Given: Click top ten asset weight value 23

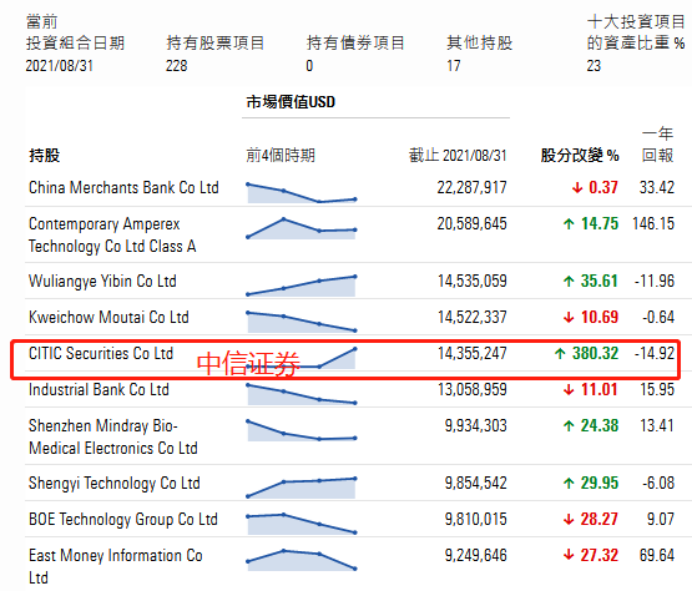Looking at the screenshot, I should point(594,66).
